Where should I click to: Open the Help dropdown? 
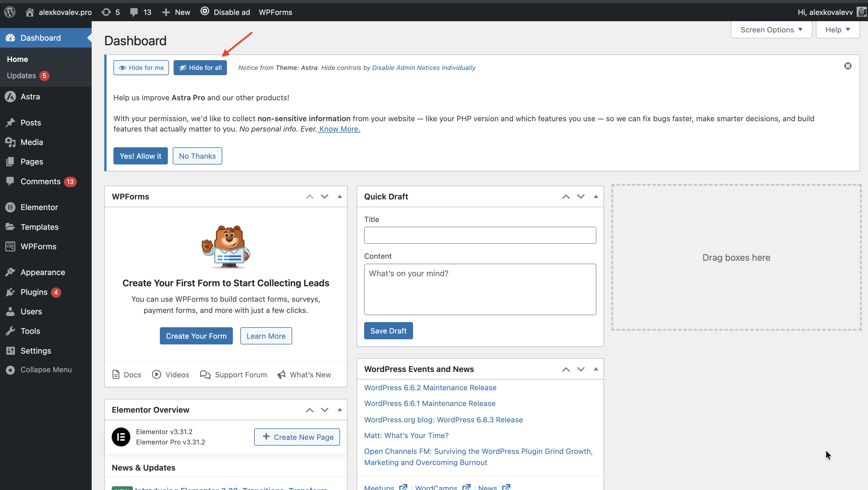837,30
